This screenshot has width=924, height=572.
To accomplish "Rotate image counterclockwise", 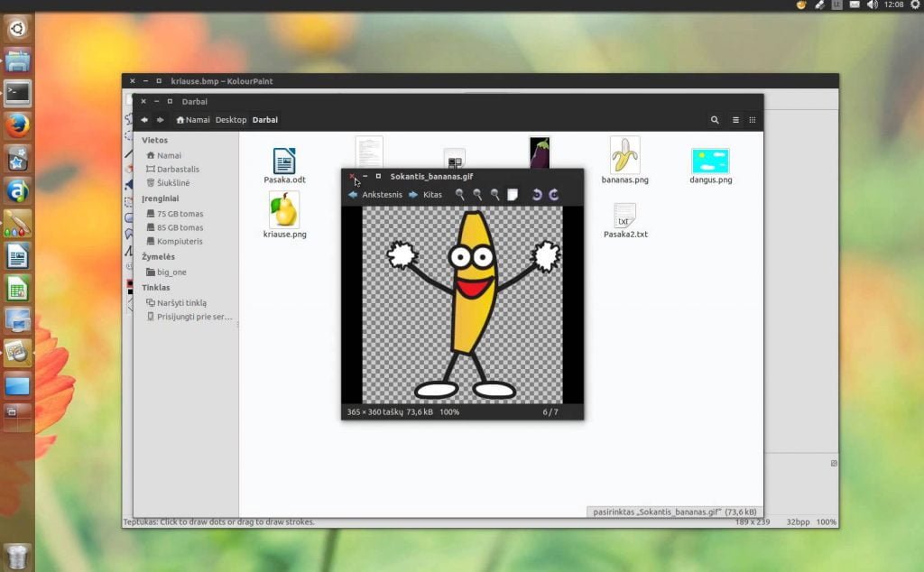I will point(537,194).
